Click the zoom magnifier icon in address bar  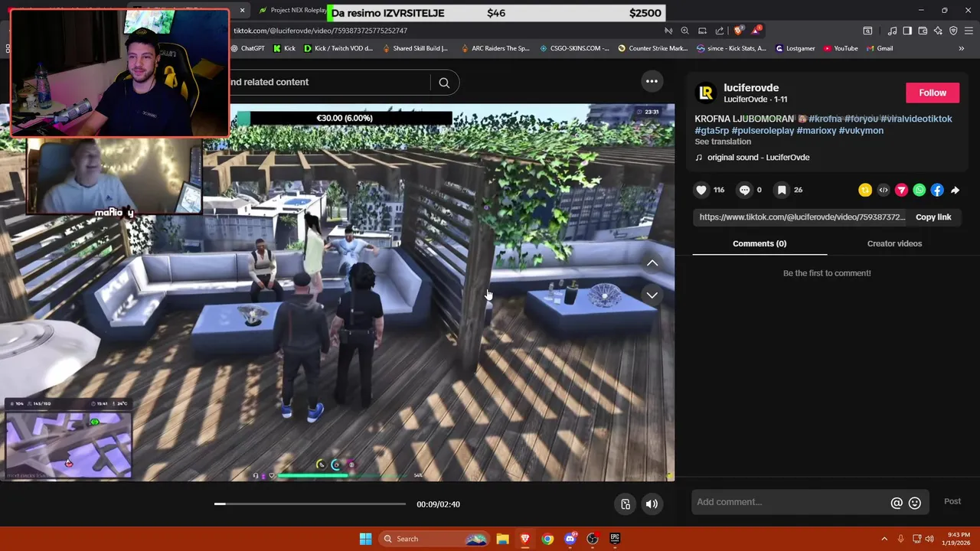684,31
